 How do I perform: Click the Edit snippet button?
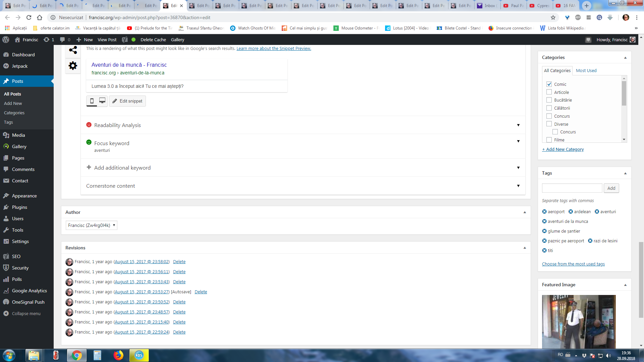click(x=127, y=101)
